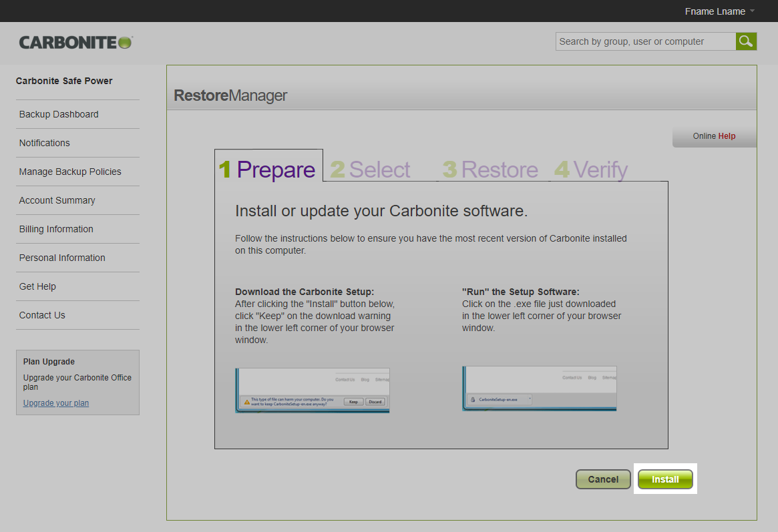Click the green search magnifier icon
Viewport: 778px width, 532px height.
point(746,41)
